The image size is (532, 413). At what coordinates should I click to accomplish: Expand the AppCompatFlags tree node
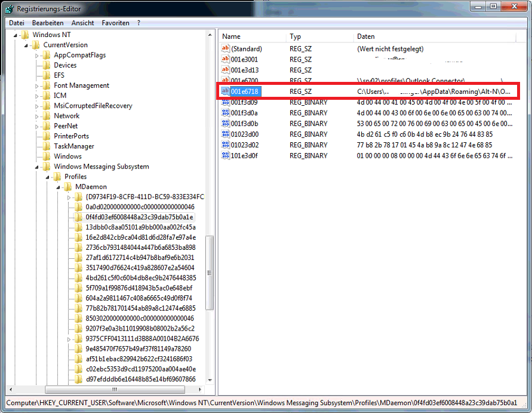coord(36,56)
